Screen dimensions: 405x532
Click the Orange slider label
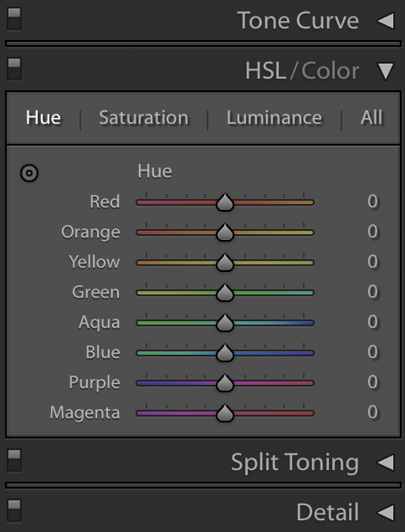pos(90,233)
